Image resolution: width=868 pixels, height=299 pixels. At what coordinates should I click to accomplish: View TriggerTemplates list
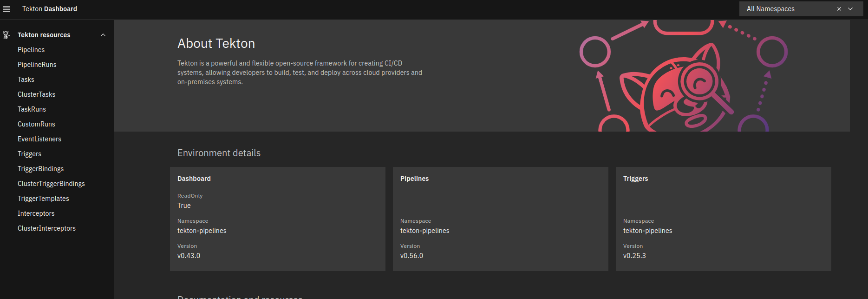coord(43,199)
